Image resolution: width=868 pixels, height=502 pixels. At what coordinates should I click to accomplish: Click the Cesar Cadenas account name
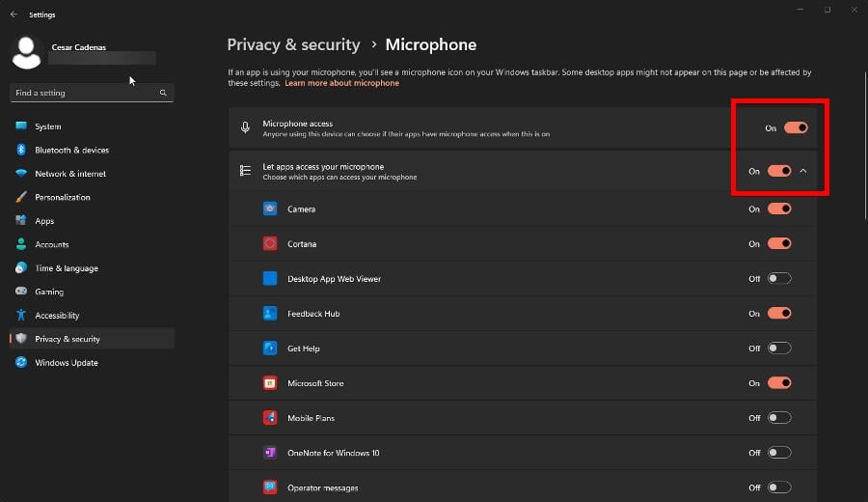click(79, 47)
